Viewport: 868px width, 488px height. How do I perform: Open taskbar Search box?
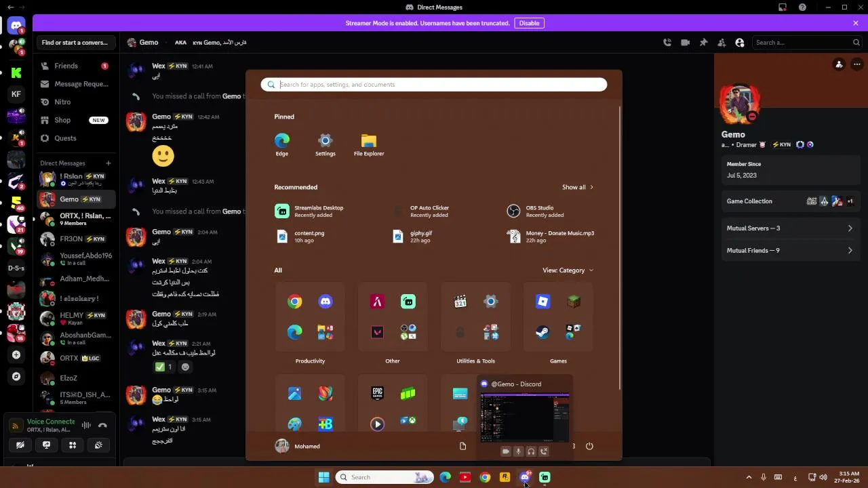384,477
